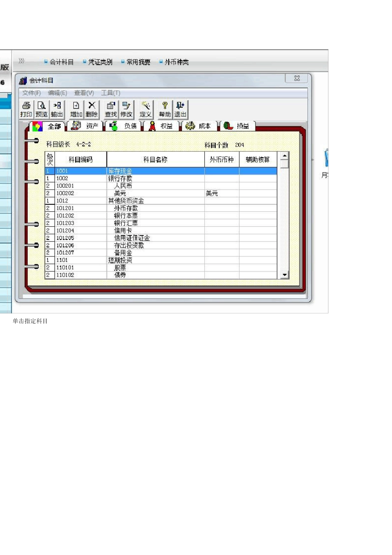Click account code 1012

(x=62, y=201)
